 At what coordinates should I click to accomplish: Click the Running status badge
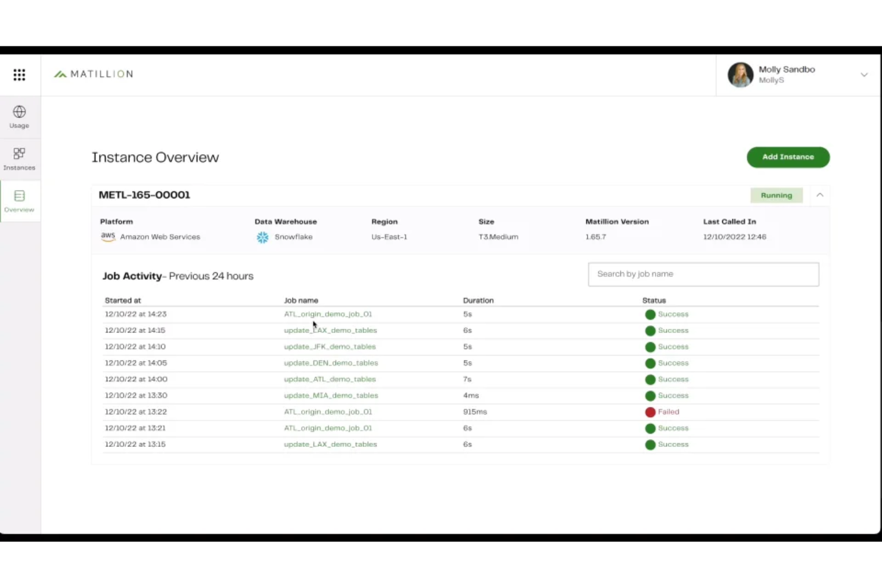776,195
